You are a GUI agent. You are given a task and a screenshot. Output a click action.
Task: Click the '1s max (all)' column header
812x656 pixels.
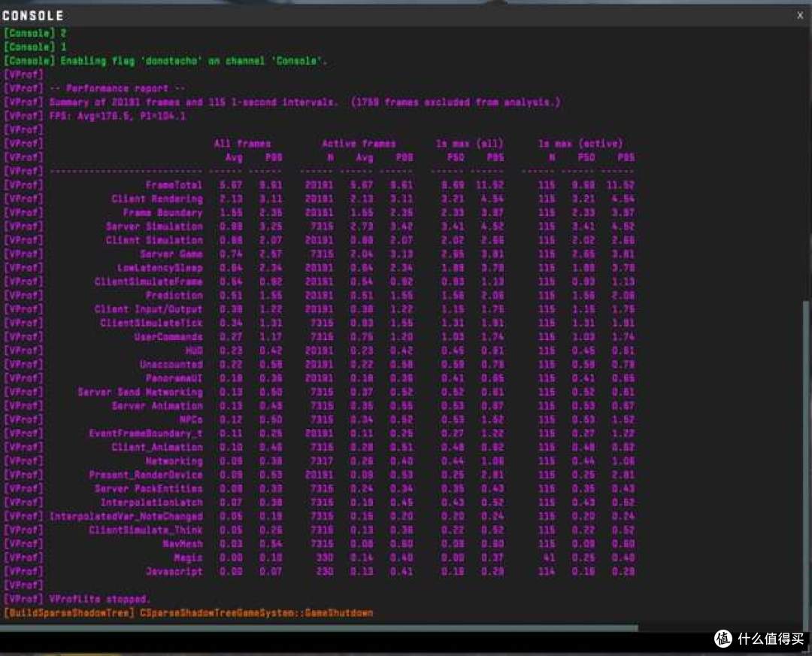(x=470, y=144)
